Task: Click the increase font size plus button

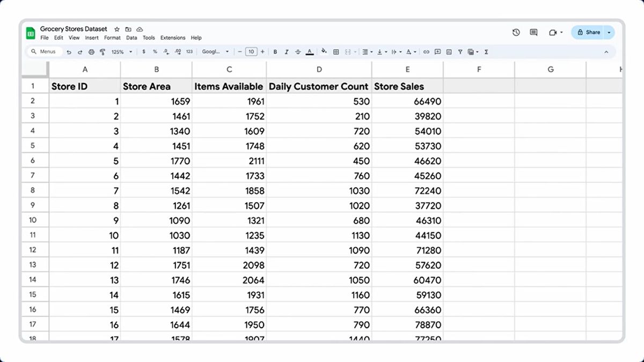Action: (263, 52)
